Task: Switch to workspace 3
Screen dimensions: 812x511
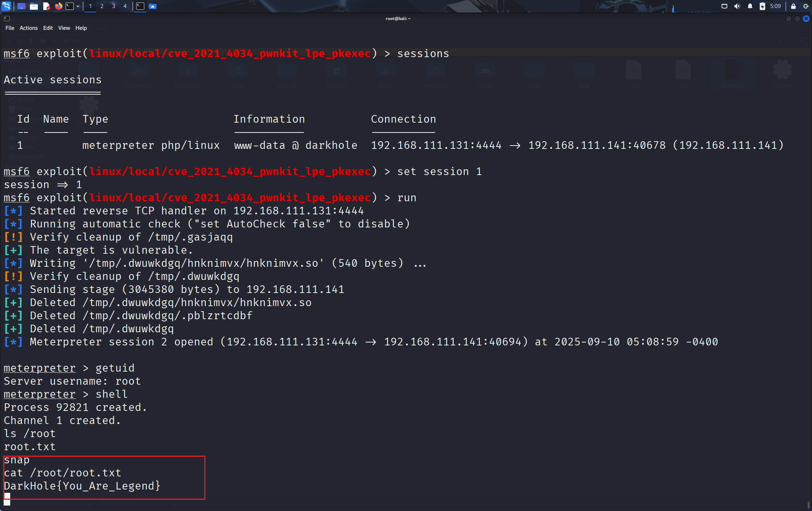Action: pos(113,6)
